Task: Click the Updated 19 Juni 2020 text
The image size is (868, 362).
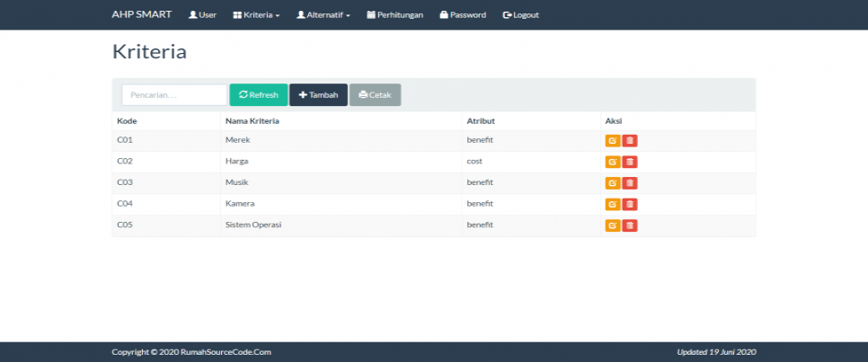Action: pos(716,352)
